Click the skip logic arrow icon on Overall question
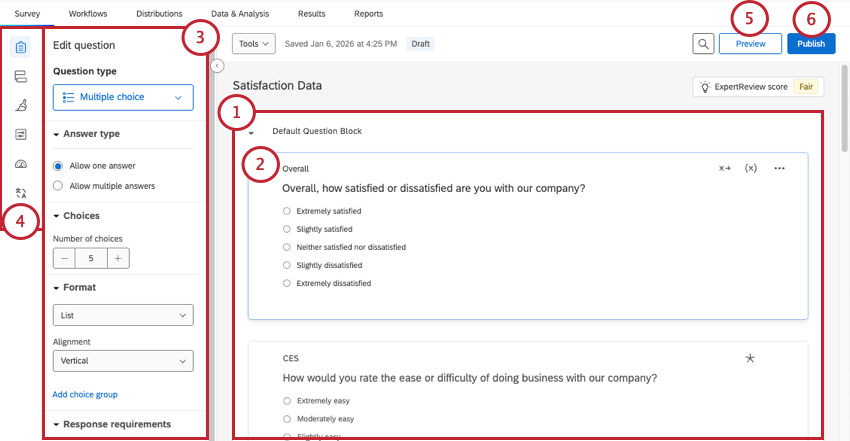 (x=725, y=168)
